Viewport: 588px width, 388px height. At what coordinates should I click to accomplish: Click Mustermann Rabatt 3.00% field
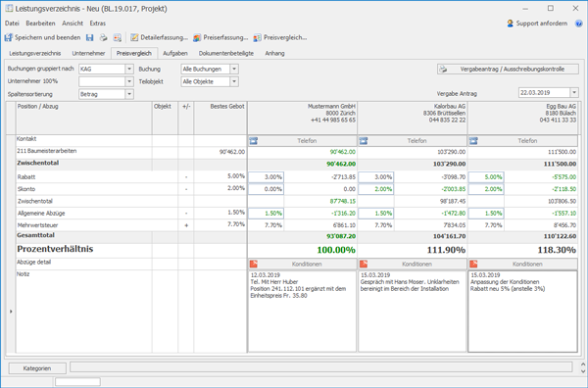(266, 177)
